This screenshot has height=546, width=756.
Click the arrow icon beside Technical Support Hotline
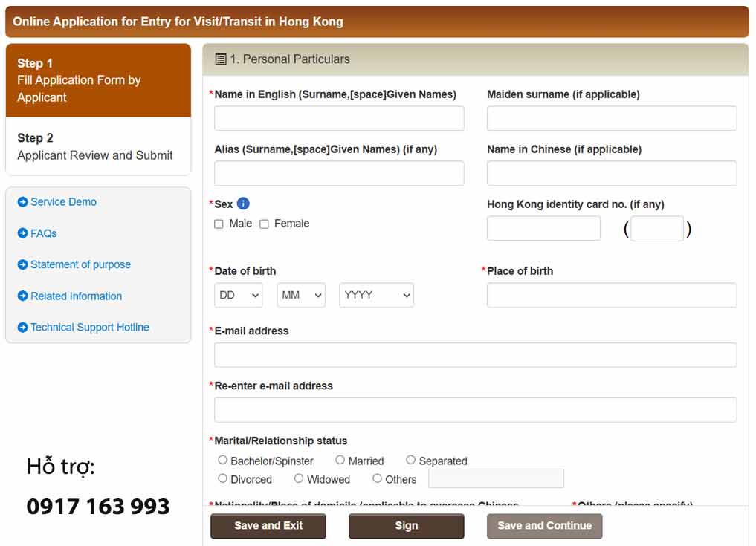(x=22, y=327)
